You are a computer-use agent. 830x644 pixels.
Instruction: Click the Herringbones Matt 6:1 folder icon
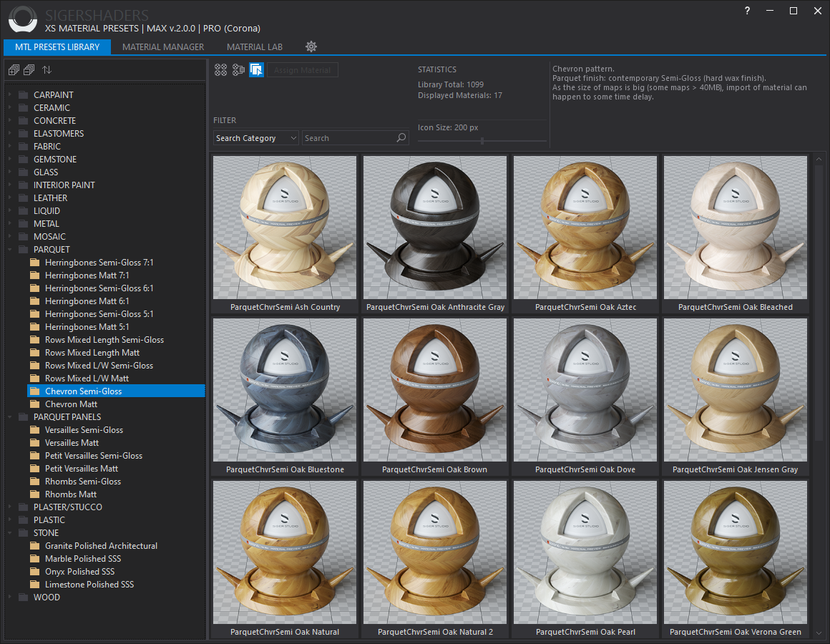(x=35, y=301)
